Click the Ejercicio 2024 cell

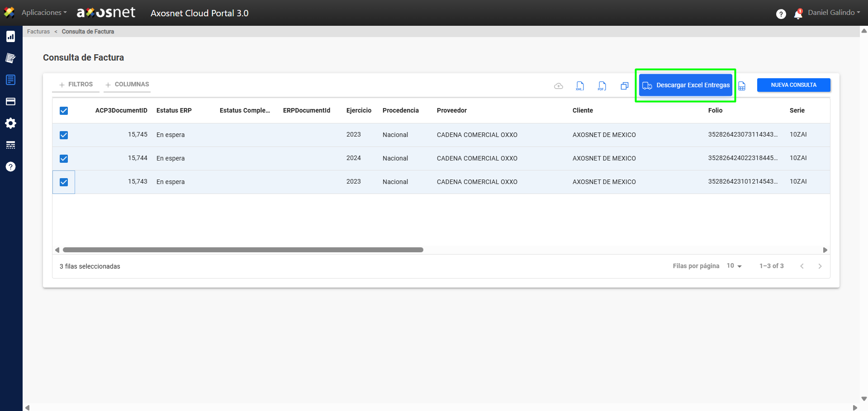[354, 158]
